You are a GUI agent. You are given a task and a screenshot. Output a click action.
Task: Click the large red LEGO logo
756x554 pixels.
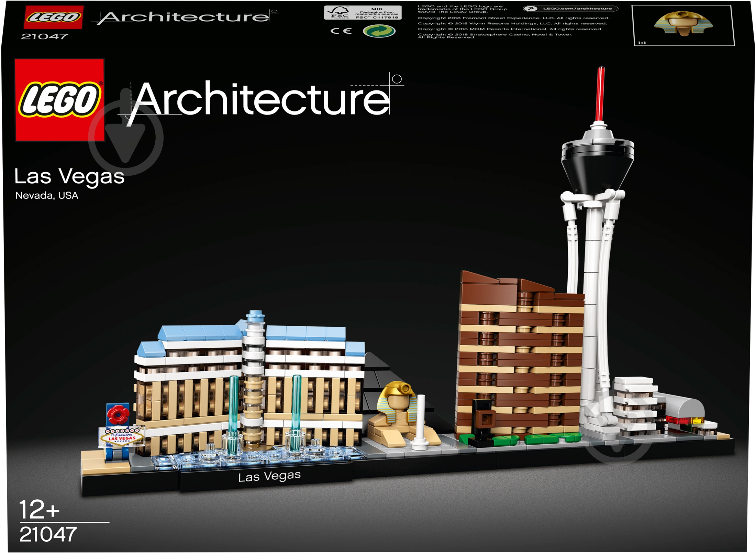pos(60,100)
